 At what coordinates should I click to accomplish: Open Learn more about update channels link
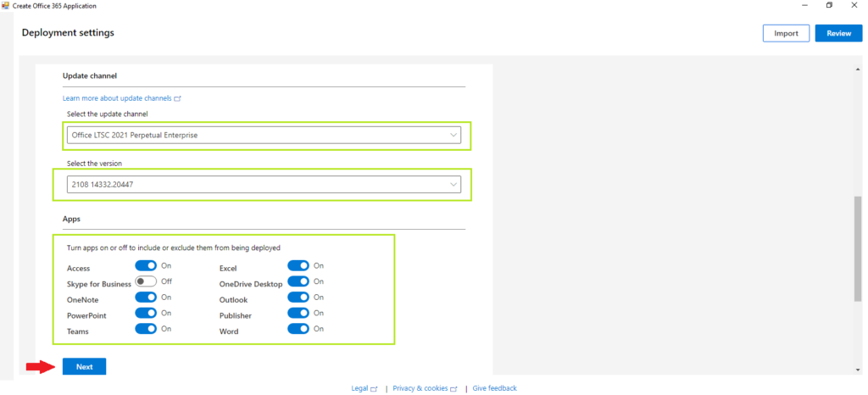click(122, 98)
